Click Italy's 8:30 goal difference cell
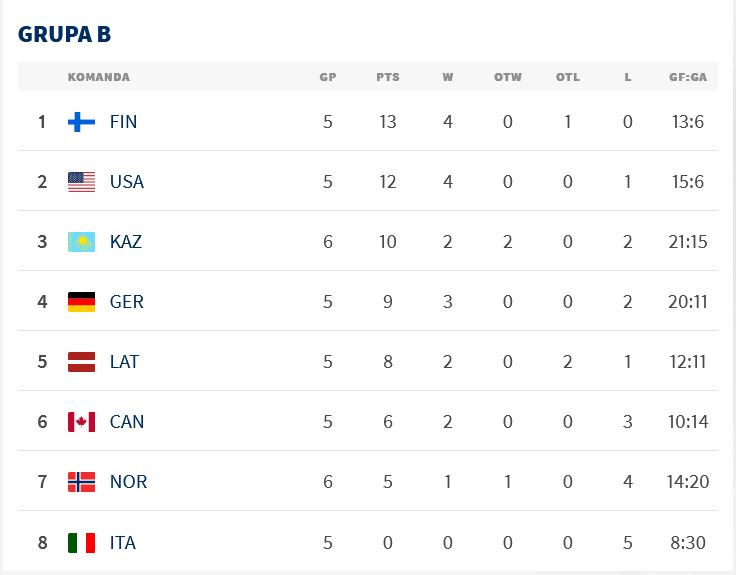 click(x=689, y=543)
